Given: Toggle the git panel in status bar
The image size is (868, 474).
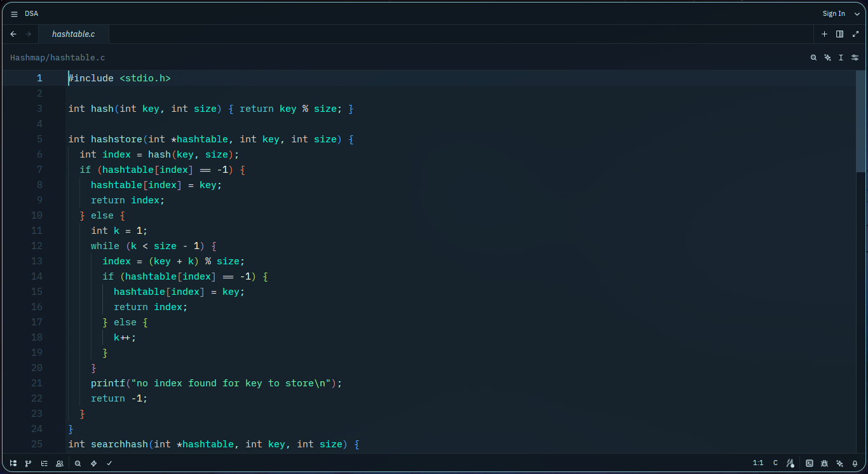Looking at the screenshot, I should click(x=29, y=464).
